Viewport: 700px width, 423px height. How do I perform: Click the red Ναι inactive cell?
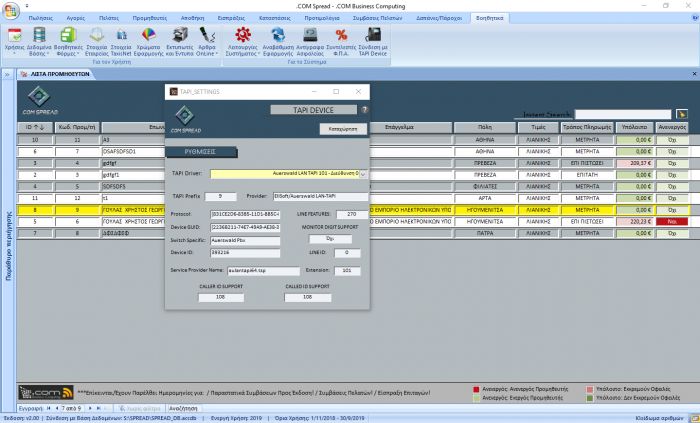click(672, 222)
